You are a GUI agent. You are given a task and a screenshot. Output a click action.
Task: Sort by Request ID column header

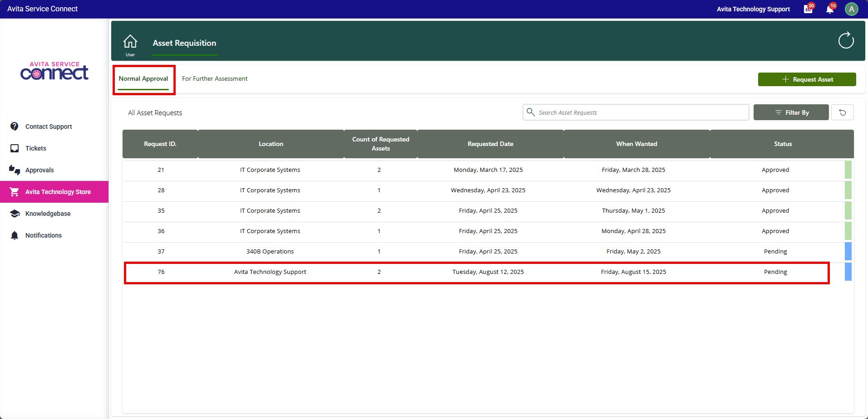point(160,144)
